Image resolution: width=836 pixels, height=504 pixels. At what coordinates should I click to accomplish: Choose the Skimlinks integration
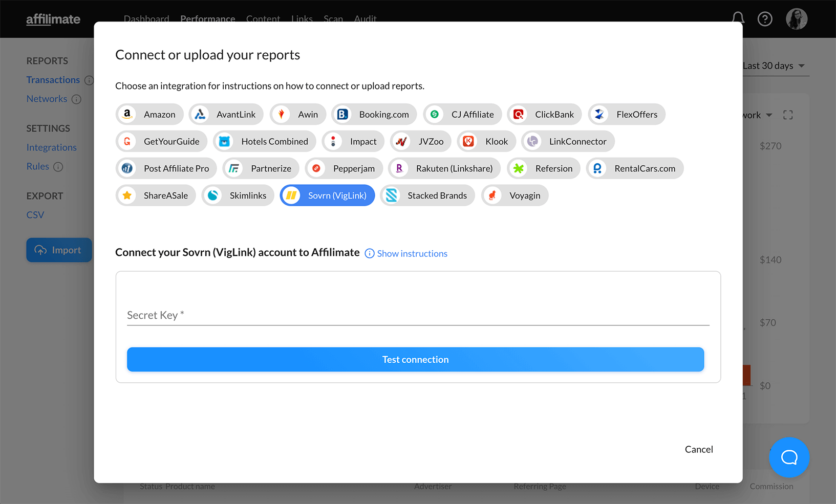[238, 195]
